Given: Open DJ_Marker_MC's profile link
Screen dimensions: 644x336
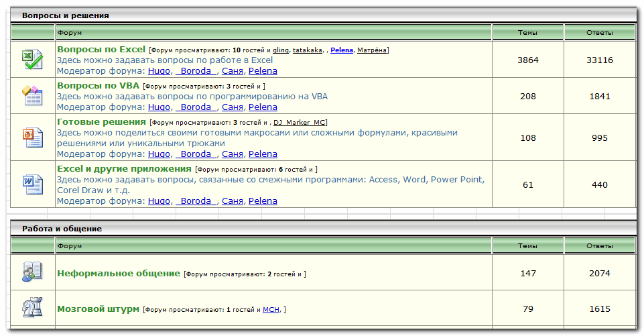Looking at the screenshot, I should tap(299, 123).
